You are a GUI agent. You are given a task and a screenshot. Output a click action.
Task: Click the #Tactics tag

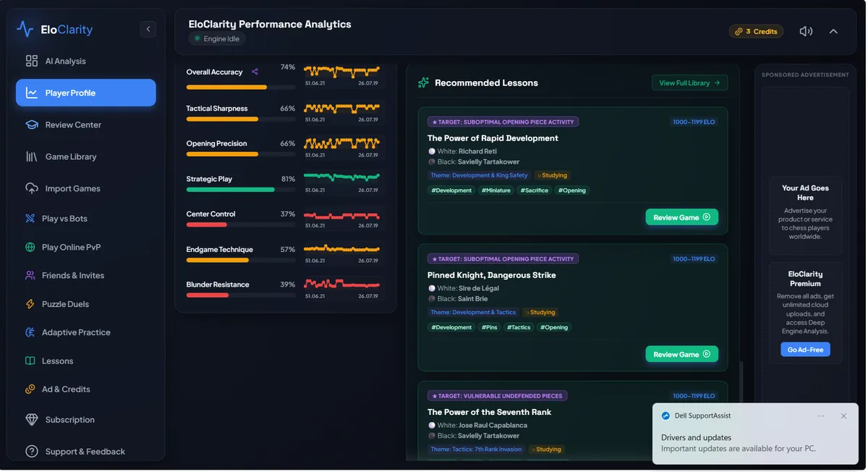click(x=519, y=327)
